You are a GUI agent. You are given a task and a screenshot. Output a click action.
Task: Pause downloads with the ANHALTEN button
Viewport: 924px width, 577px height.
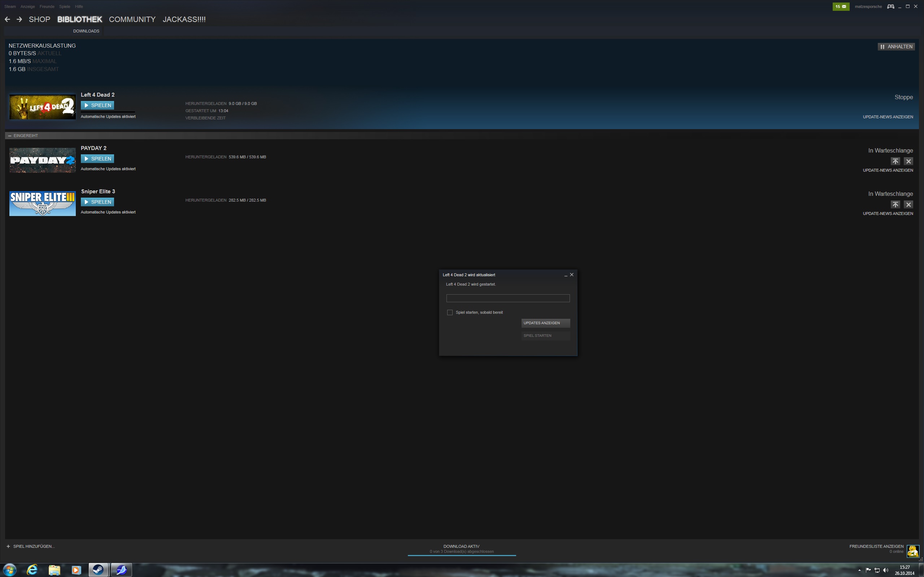[896, 47]
